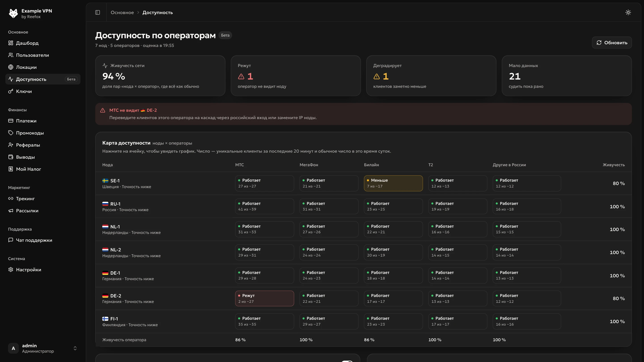Open the SE-1 Билайн 'Меньше' cell
This screenshot has width=644, height=362.
[393, 183]
